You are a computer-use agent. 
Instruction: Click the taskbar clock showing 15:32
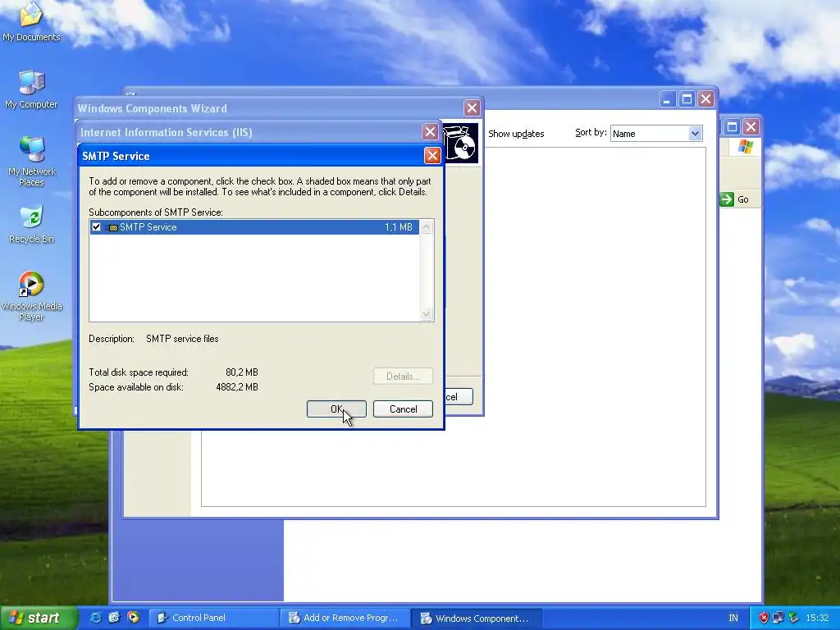coord(818,618)
